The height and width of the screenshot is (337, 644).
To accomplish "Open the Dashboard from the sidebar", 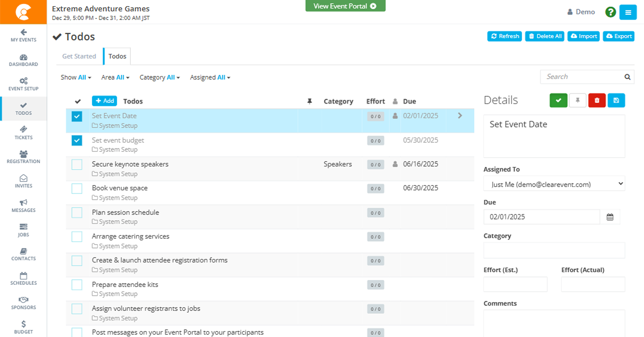I will [x=23, y=60].
